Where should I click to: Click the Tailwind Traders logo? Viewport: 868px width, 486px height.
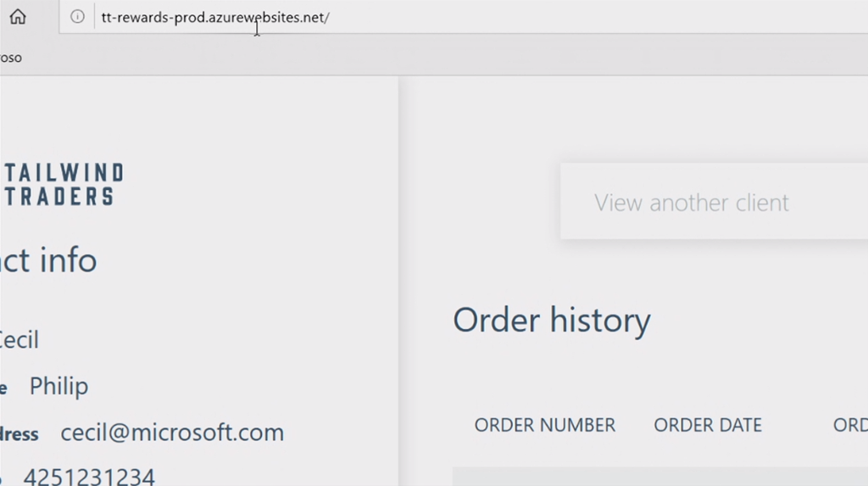click(63, 185)
